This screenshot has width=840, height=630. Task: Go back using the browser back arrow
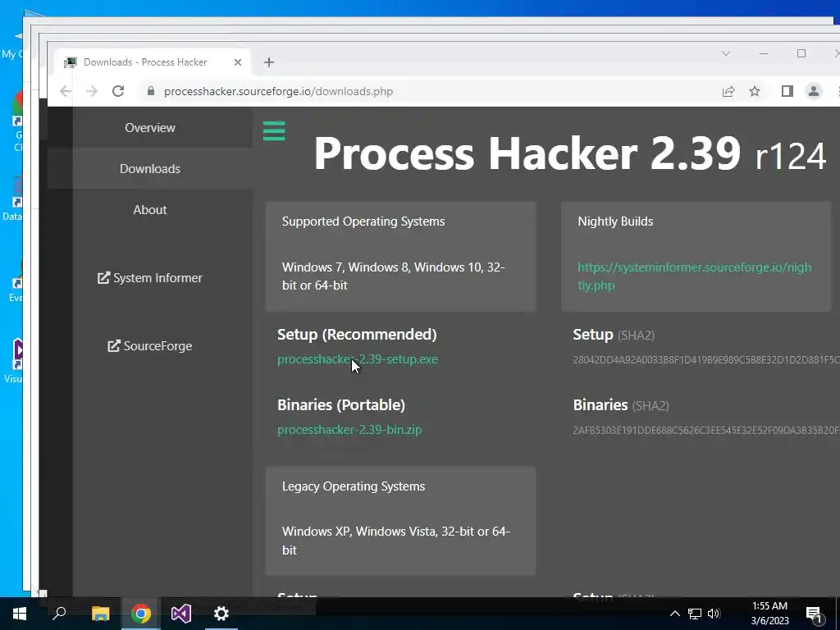(66, 91)
